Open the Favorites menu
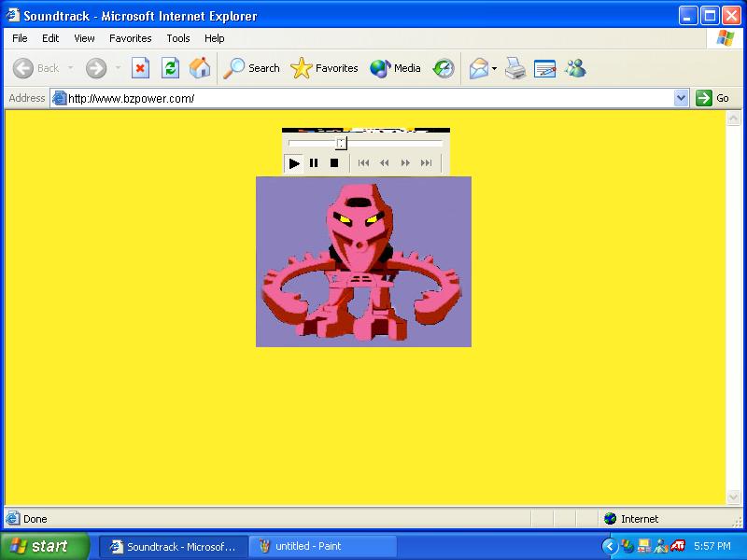The width and height of the screenshot is (747, 560). click(130, 38)
